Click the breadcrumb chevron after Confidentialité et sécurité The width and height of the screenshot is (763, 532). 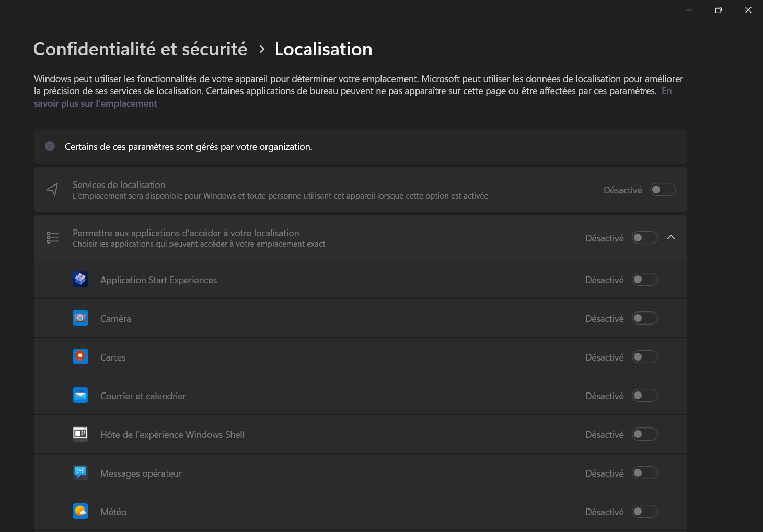coord(262,49)
